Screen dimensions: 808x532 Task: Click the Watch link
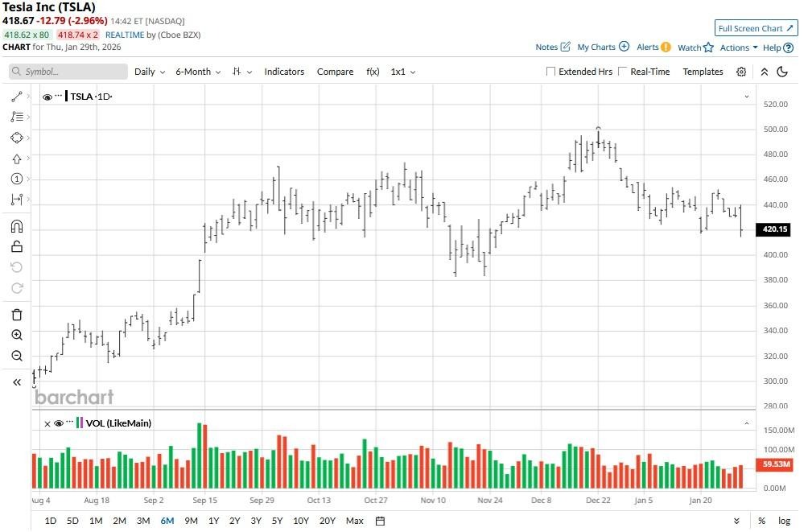pos(689,47)
